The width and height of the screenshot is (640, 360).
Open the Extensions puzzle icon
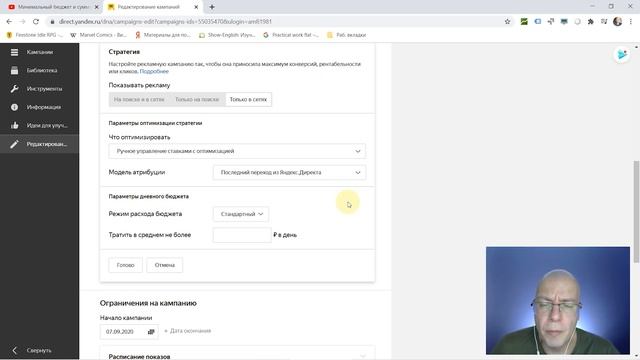(591, 22)
